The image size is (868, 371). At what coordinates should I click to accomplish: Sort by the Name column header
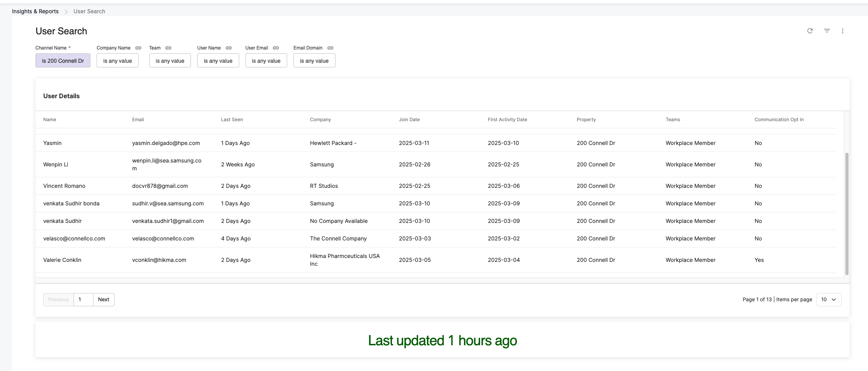pos(49,120)
